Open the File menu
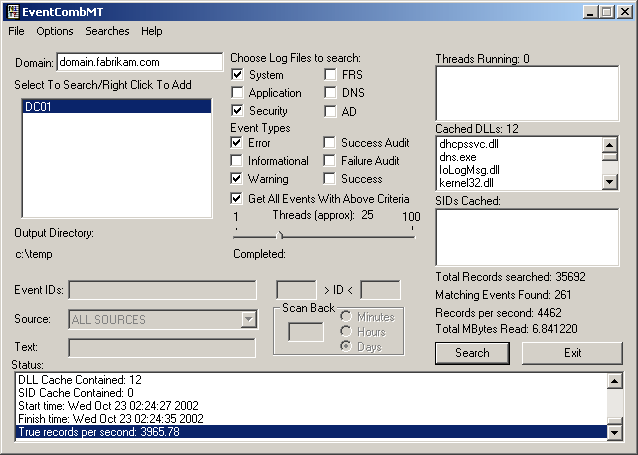Viewport: 638px width, 455px height. click(16, 31)
